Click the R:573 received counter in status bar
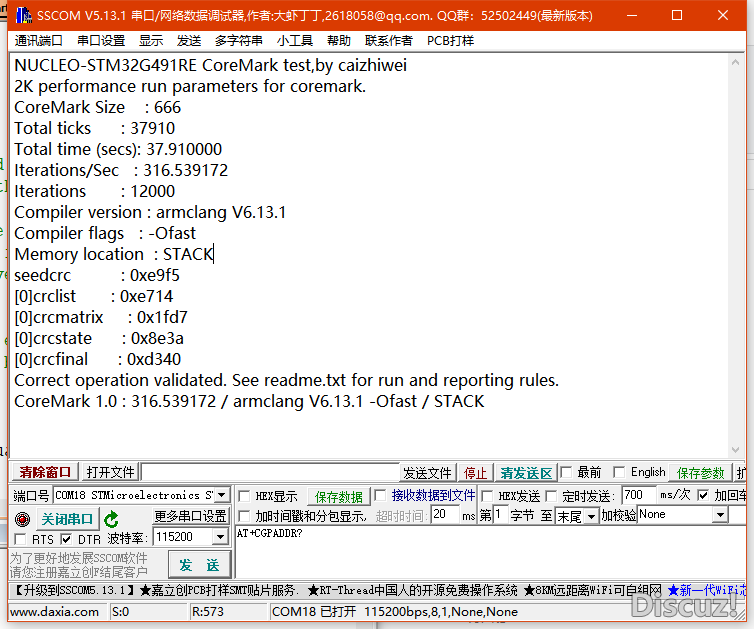 pos(207,612)
